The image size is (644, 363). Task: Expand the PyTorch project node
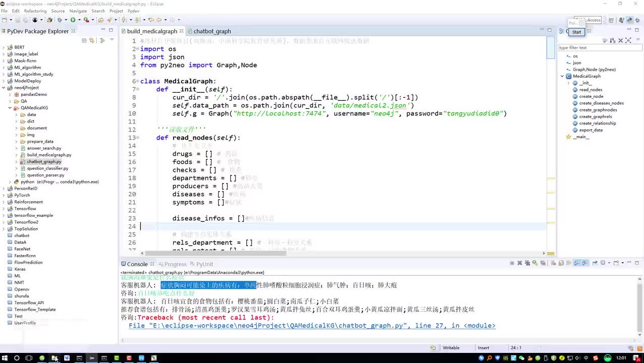pyautogui.click(x=4, y=195)
